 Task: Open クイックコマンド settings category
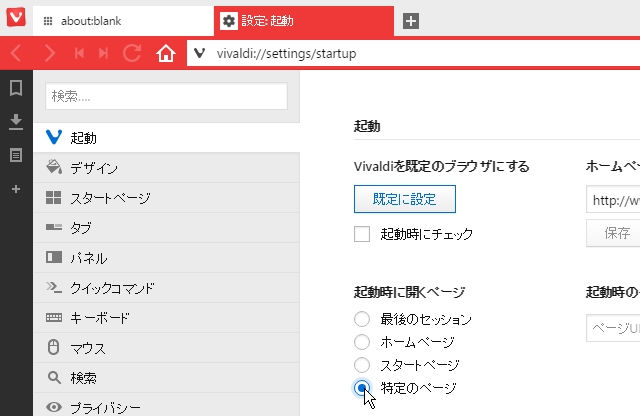pos(167,288)
